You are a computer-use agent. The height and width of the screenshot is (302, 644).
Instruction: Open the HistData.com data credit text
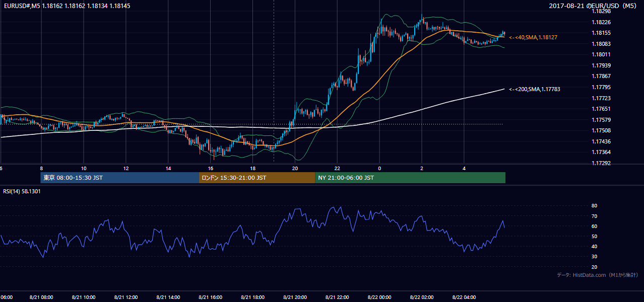point(598,275)
